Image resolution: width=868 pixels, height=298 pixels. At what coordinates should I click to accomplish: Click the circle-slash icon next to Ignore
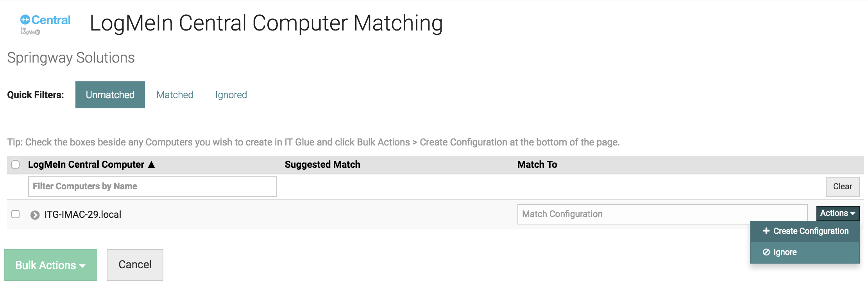767,252
